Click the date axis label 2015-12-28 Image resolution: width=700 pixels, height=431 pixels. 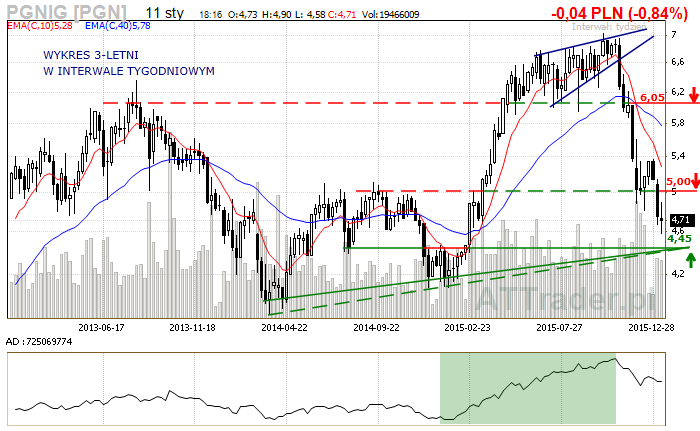pos(651,327)
